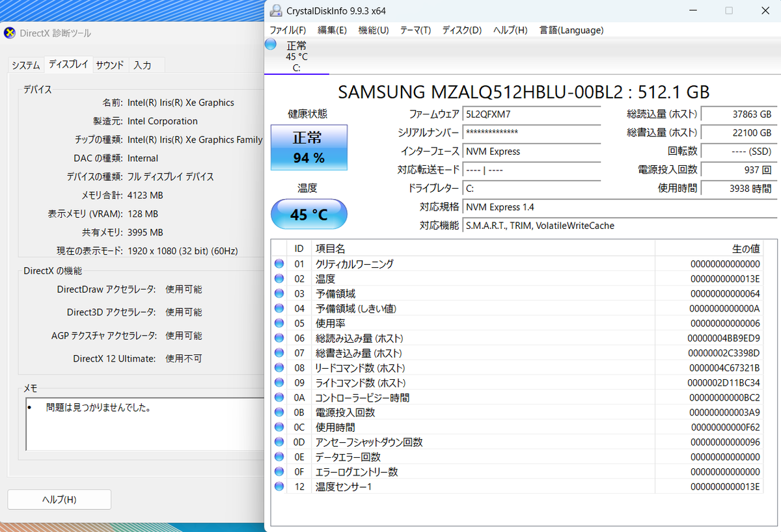The height and width of the screenshot is (532, 781).
Task: Click the status orb for ID 08 row
Action: (279, 368)
